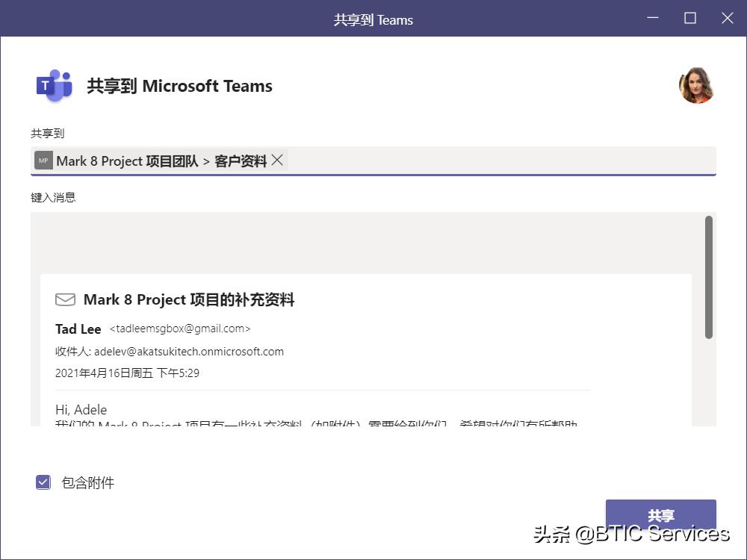This screenshot has width=747, height=560.
Task: Select Adele's circular profile photo
Action: pyautogui.click(x=695, y=85)
